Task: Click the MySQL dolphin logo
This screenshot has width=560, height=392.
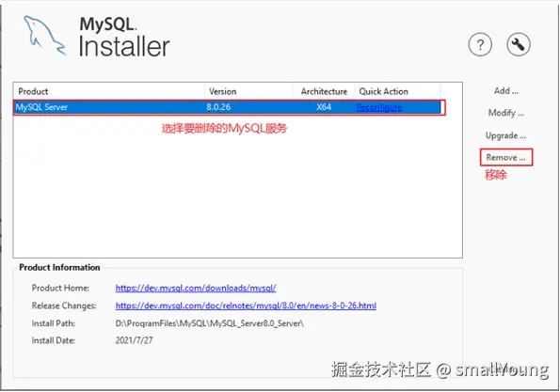Action: click(x=45, y=35)
